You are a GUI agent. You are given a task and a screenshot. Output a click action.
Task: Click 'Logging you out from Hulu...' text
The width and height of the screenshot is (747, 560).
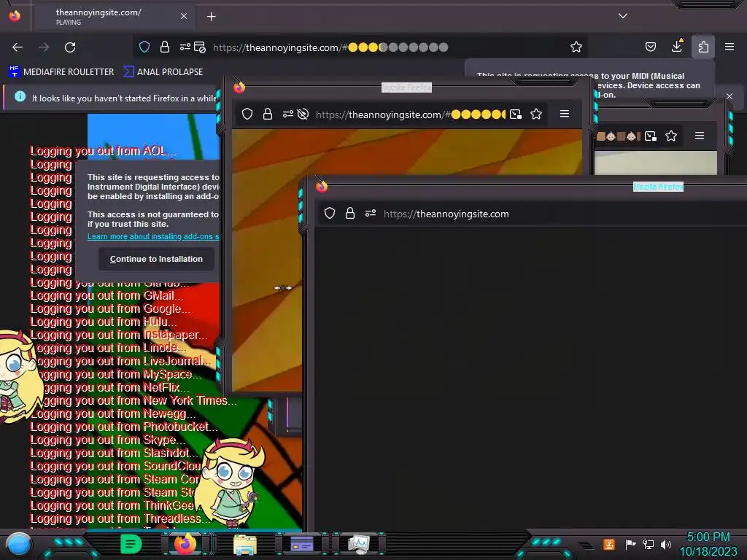point(104,322)
